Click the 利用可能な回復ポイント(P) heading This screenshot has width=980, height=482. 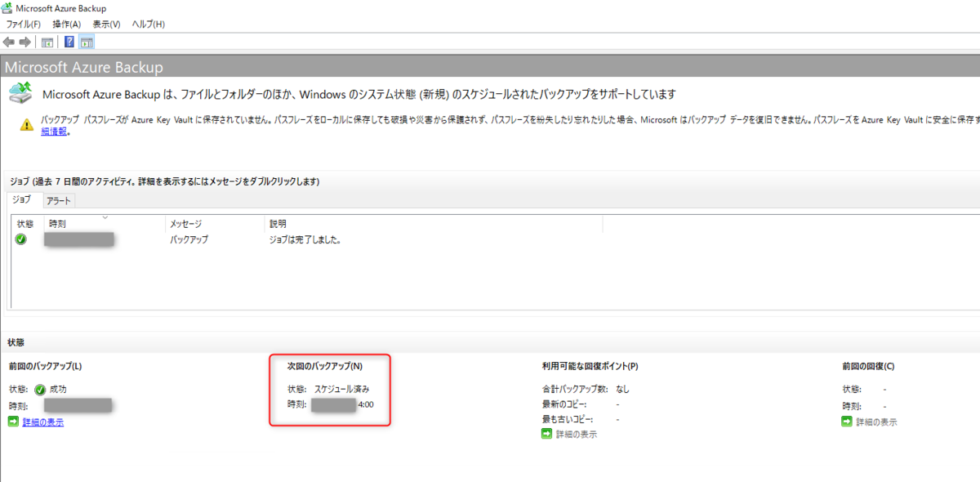pyautogui.click(x=590, y=367)
